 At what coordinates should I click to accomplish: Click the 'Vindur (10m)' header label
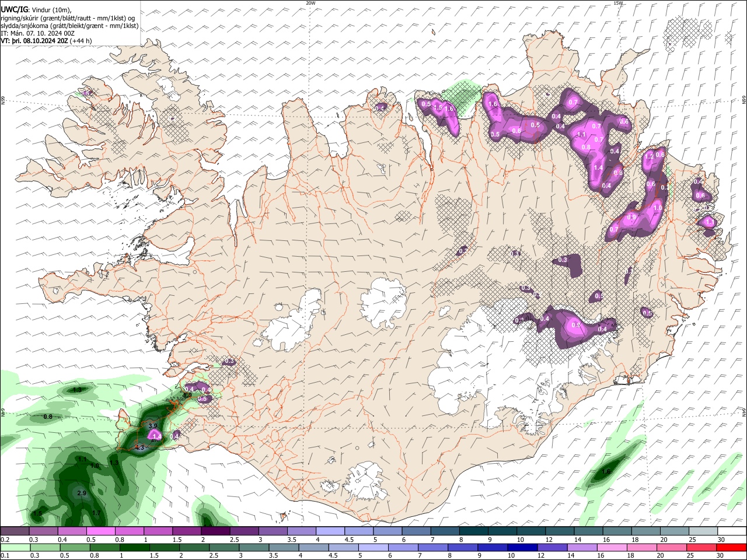click(50, 9)
